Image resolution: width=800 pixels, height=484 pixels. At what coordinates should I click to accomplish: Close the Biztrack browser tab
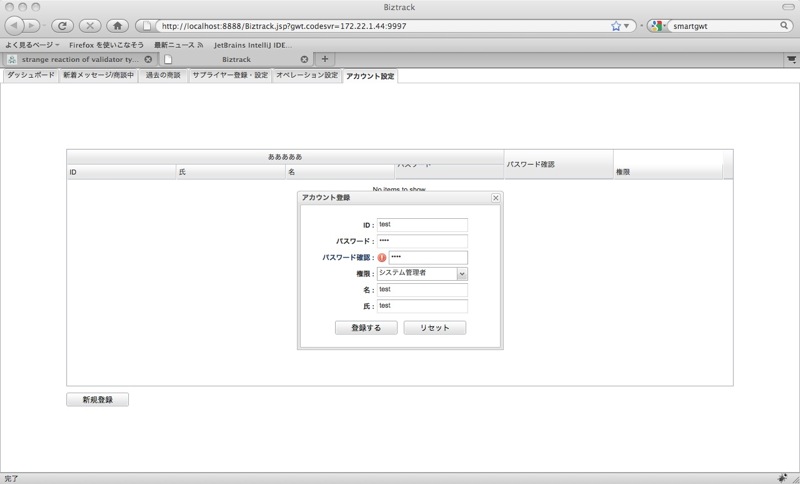pos(304,59)
